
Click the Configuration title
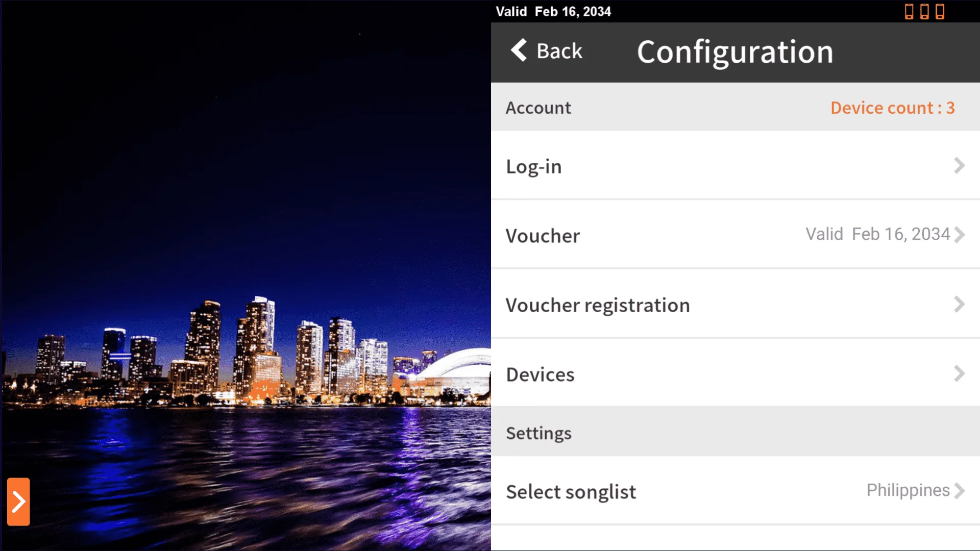click(735, 52)
